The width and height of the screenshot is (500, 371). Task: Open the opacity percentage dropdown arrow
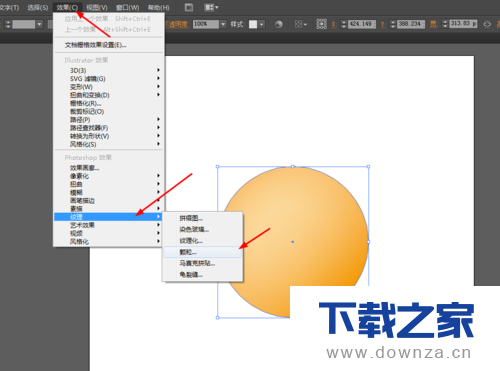click(x=223, y=24)
